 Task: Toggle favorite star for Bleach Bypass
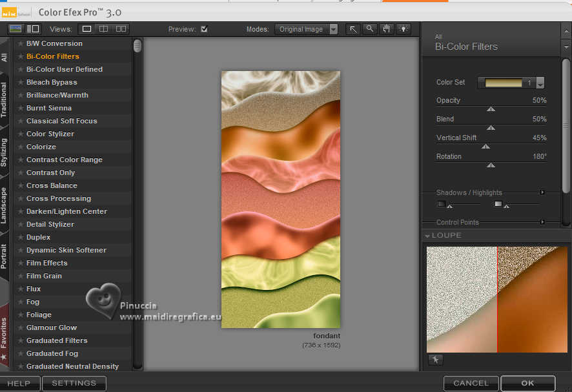(x=21, y=82)
